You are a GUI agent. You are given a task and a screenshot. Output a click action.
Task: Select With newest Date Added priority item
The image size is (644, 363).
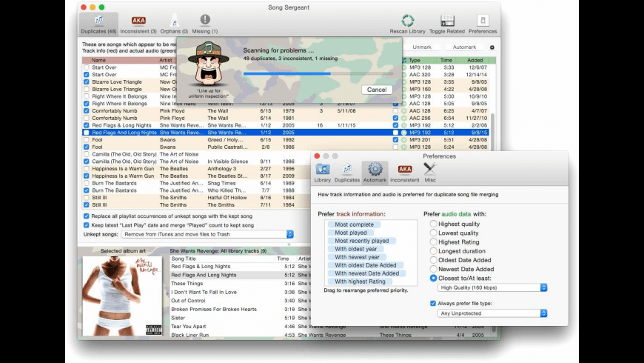(x=366, y=273)
